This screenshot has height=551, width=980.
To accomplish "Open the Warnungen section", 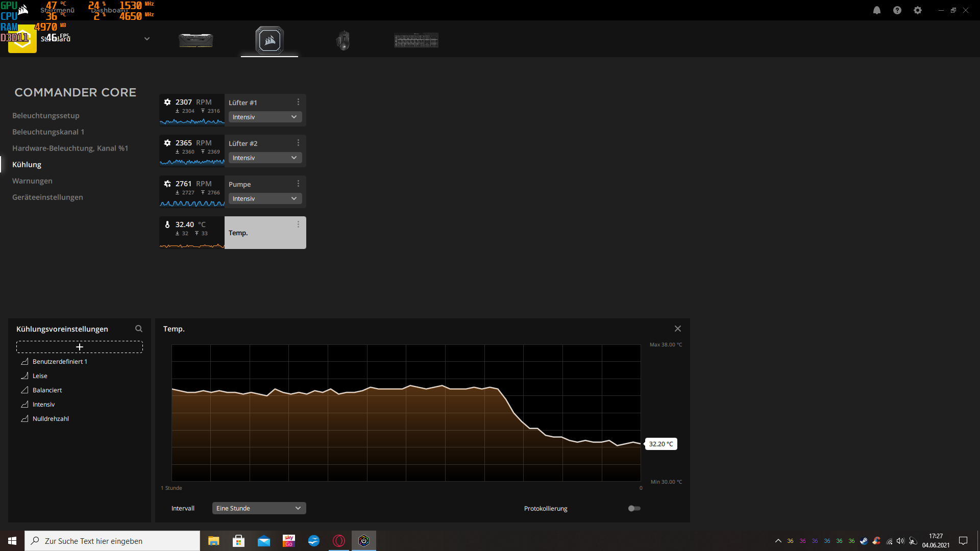I will pos(32,181).
